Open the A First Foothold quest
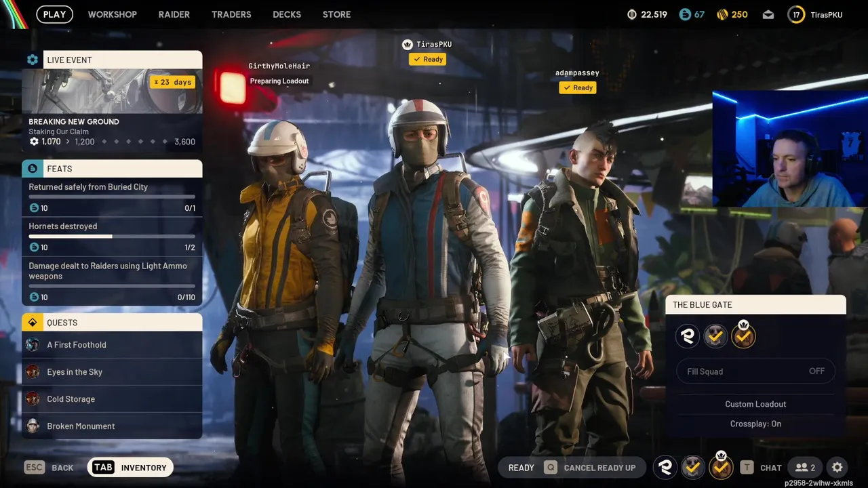The width and height of the screenshot is (868, 488). pos(112,345)
